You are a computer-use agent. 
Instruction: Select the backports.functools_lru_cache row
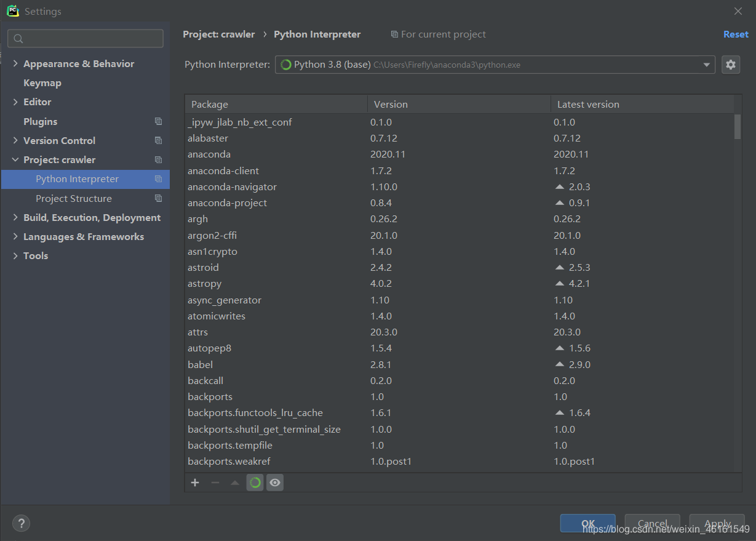(x=460, y=412)
